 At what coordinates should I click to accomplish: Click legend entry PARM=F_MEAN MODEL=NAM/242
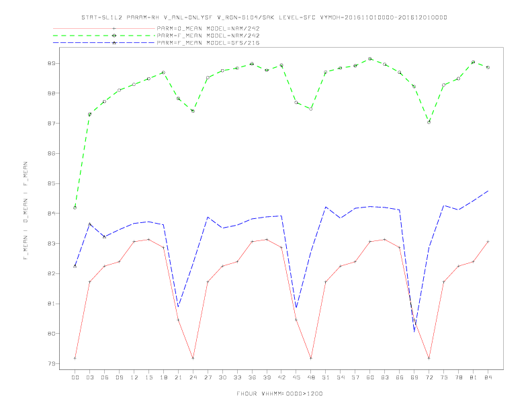point(208,36)
